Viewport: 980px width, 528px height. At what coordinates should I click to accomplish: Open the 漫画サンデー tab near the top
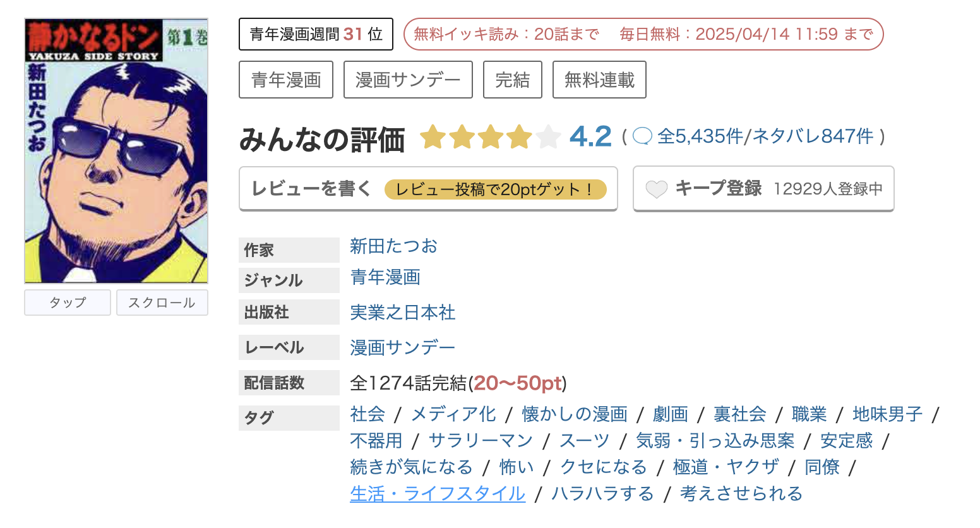407,80
